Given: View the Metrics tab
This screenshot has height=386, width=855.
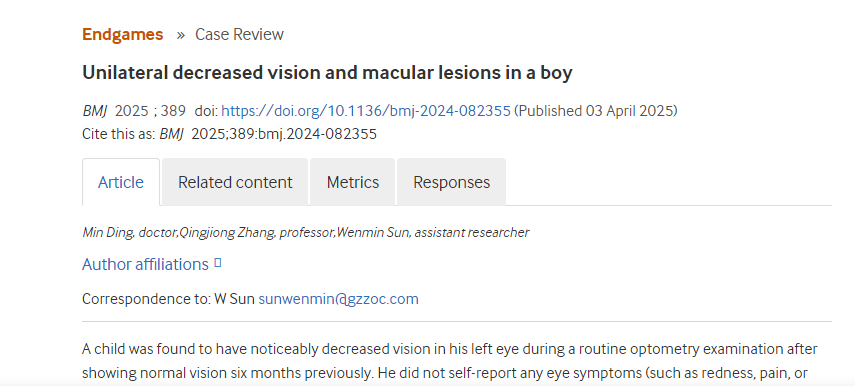Looking at the screenshot, I should (x=353, y=182).
